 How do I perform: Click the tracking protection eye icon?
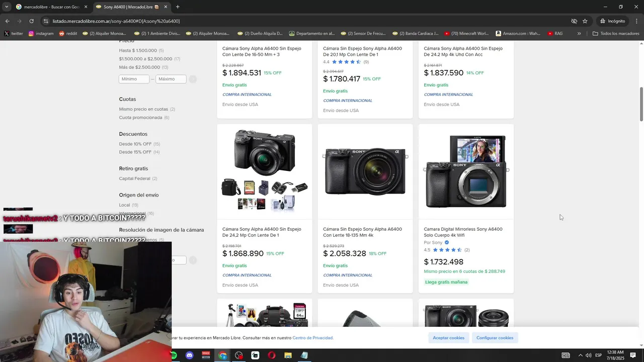pos(574,21)
